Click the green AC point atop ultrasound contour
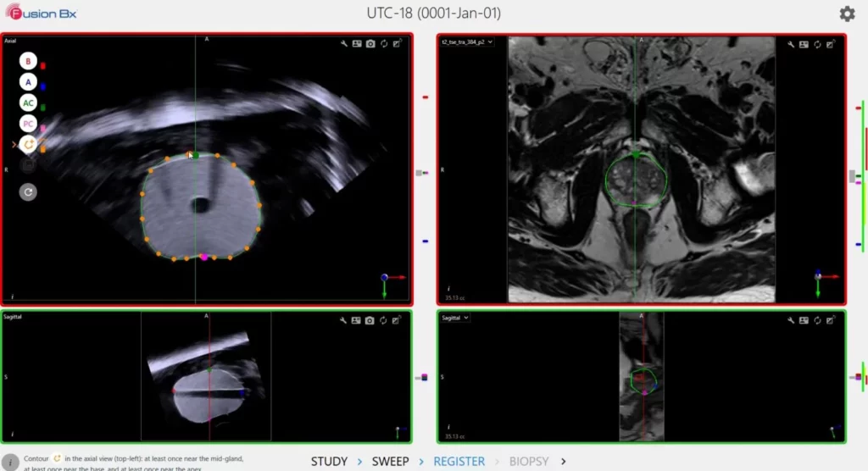Viewport: 868px width, 471px height. [196, 156]
